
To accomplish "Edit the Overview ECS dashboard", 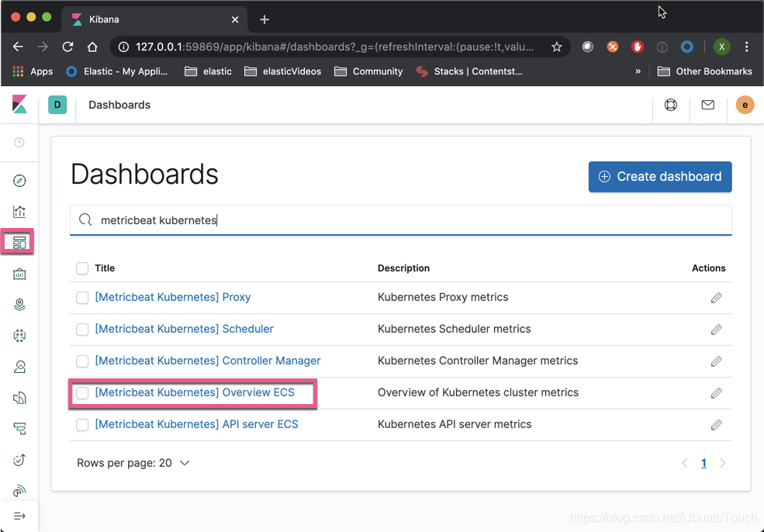I will pyautogui.click(x=716, y=392).
